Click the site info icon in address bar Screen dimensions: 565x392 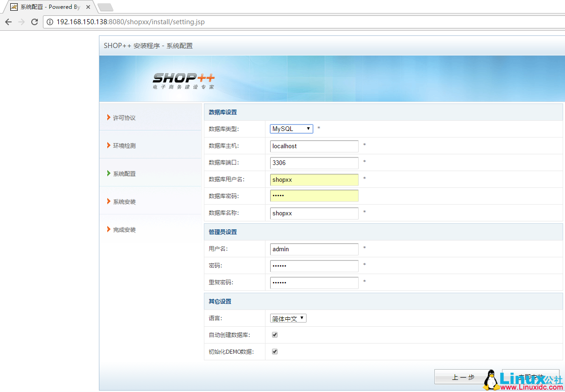(x=50, y=22)
